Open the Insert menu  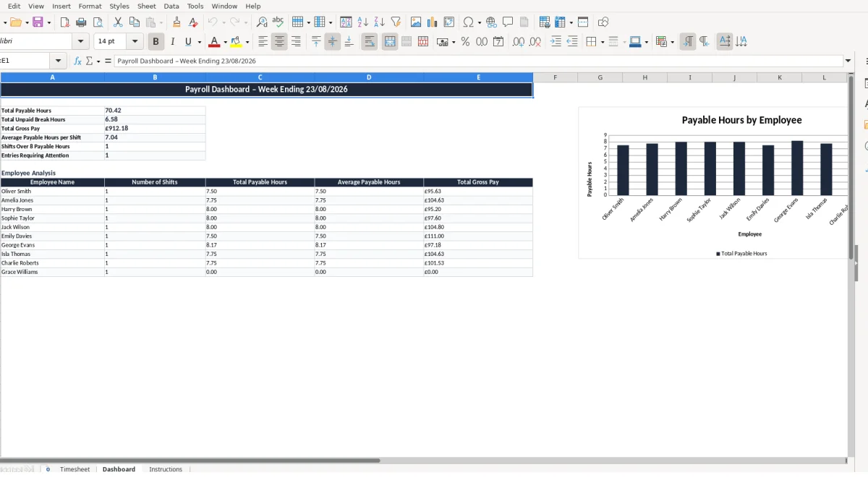click(x=61, y=6)
